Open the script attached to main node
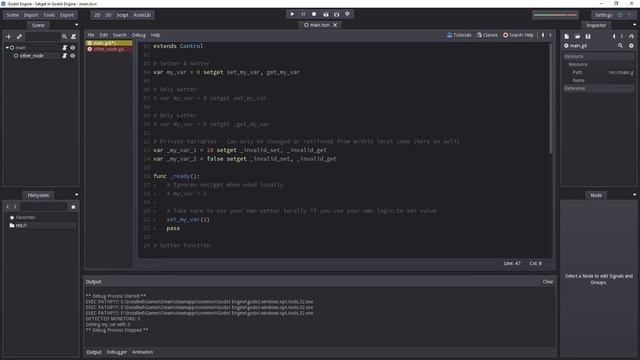Viewport: 640px width, 360px height. [x=64, y=48]
